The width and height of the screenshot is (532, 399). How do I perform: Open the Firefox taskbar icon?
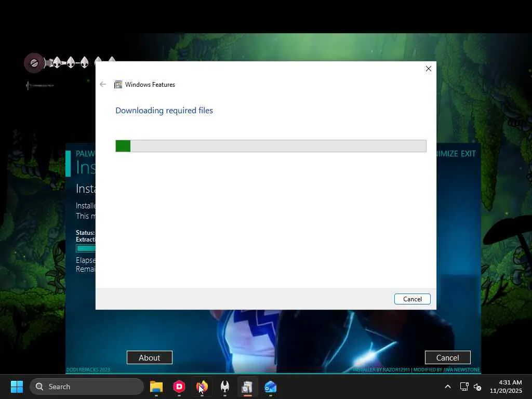coord(202,387)
